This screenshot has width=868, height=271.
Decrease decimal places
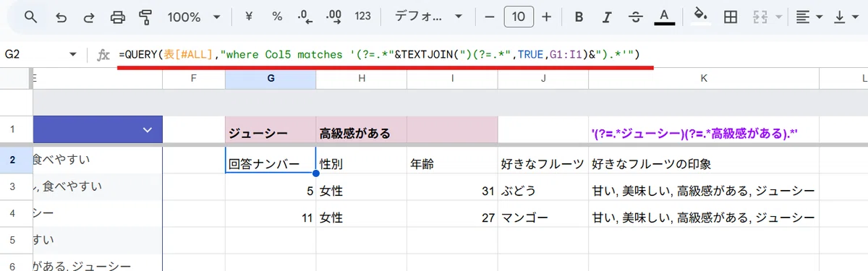point(305,17)
